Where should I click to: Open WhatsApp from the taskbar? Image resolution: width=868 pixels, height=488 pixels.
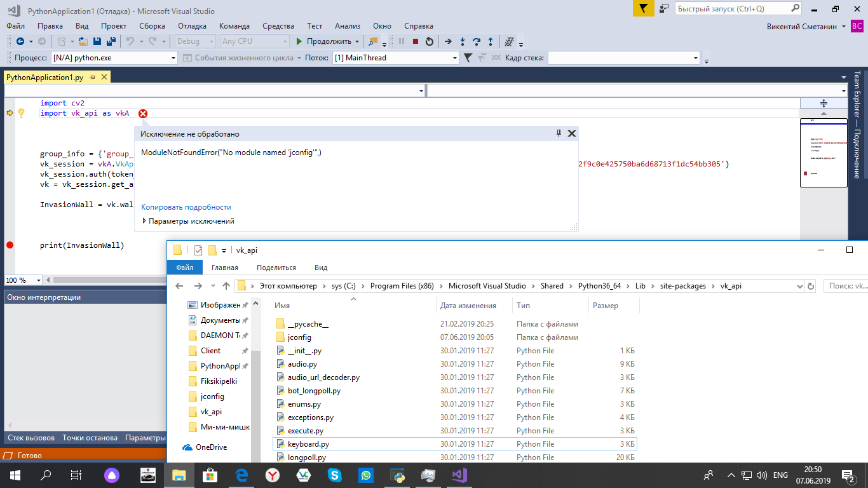[x=365, y=475]
